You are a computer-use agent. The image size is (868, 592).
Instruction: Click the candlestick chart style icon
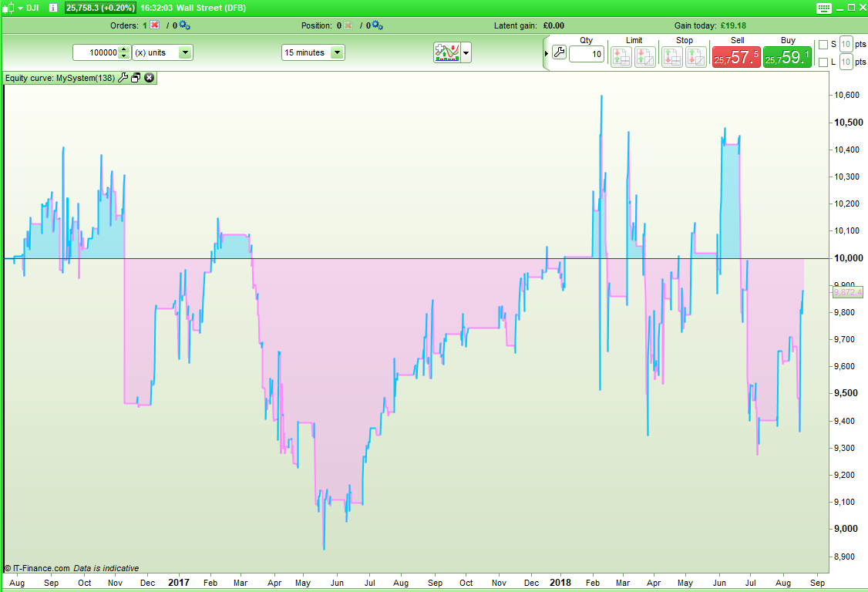point(8,8)
